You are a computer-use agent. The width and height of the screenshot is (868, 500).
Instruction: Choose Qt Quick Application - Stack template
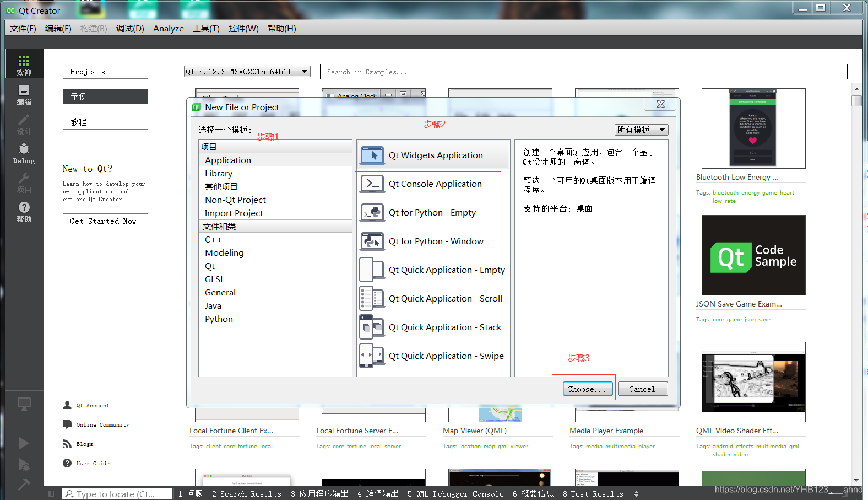point(433,327)
